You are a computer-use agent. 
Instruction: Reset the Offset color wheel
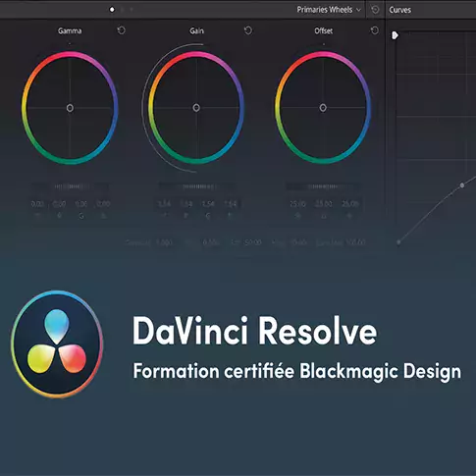tap(375, 30)
